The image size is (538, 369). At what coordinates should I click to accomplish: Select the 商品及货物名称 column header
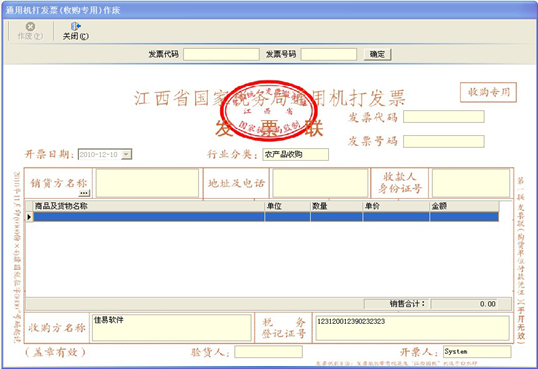point(149,206)
